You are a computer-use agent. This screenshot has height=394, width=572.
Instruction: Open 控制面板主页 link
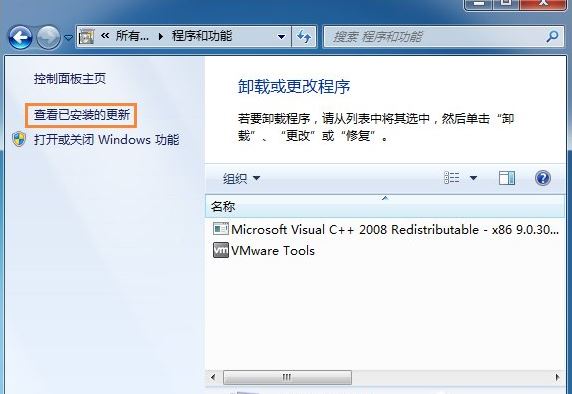pyautogui.click(x=70, y=78)
